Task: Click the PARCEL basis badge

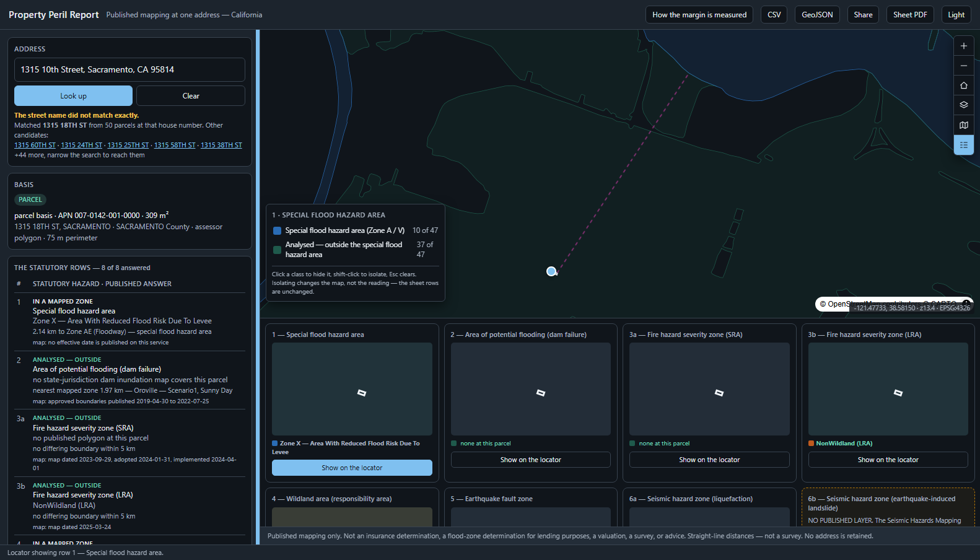Action: [x=30, y=199]
